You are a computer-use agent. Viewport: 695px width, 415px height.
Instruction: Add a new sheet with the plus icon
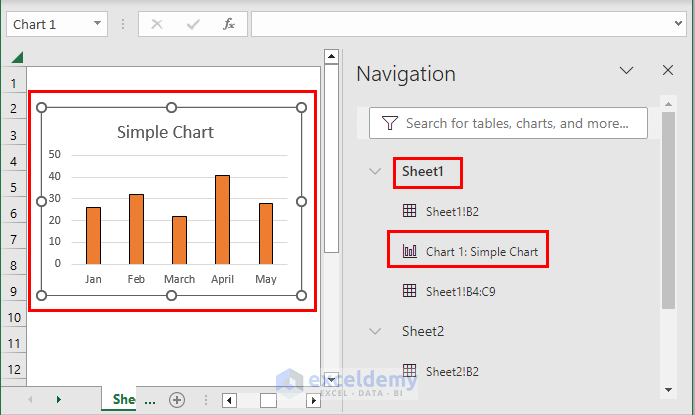tap(177, 399)
